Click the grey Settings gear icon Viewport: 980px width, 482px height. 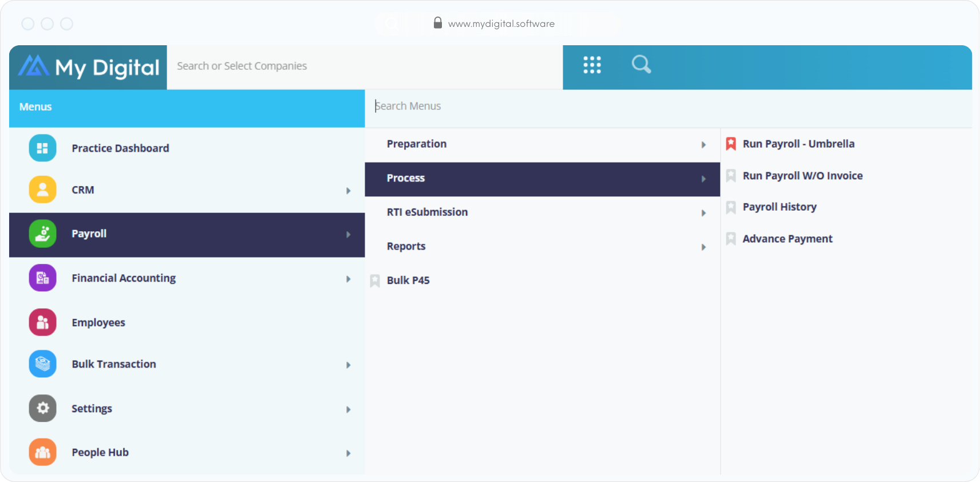tap(42, 408)
